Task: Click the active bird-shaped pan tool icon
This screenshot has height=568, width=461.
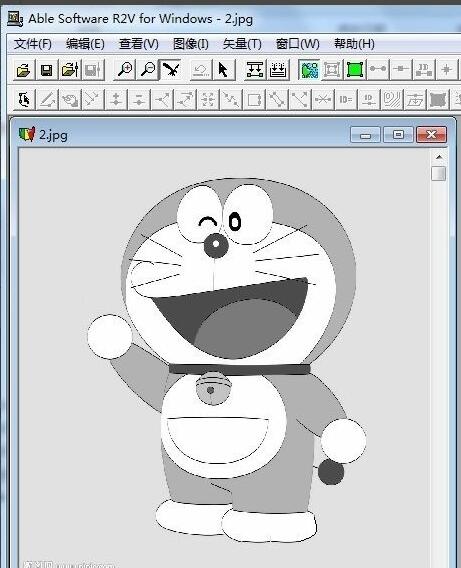Action: pos(171,70)
